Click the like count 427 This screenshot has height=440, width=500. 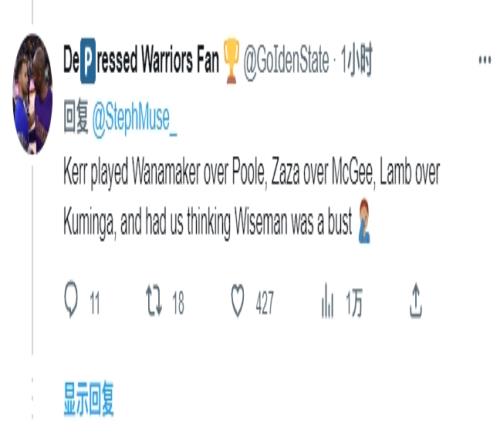pos(265,303)
